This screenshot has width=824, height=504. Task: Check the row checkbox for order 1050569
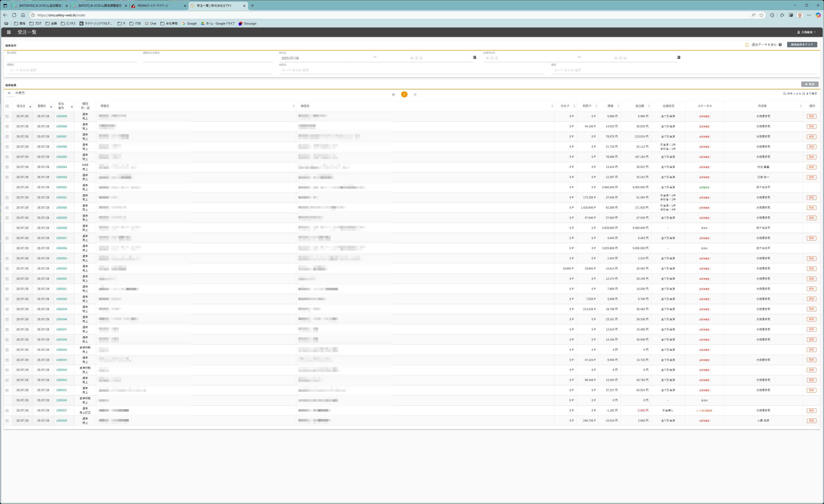pos(7,116)
